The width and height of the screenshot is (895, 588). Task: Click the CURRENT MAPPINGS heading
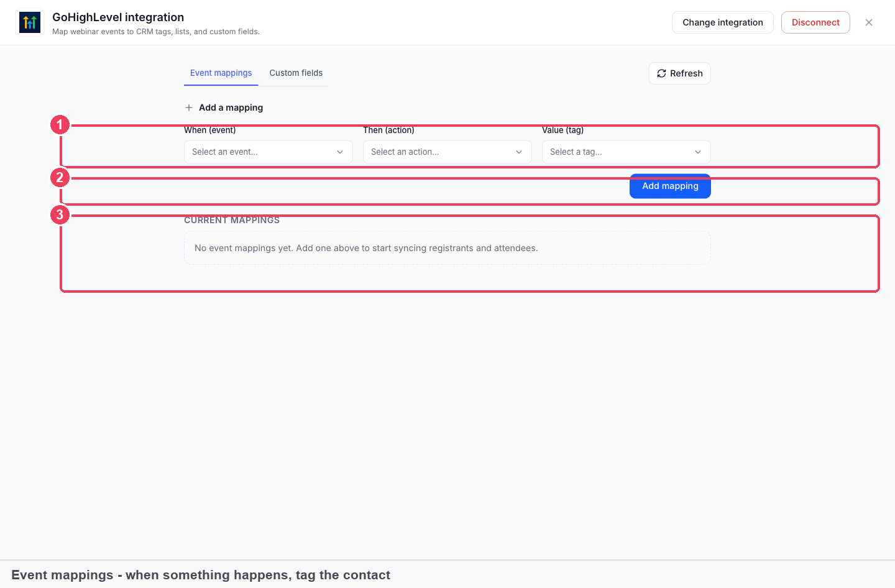point(232,220)
